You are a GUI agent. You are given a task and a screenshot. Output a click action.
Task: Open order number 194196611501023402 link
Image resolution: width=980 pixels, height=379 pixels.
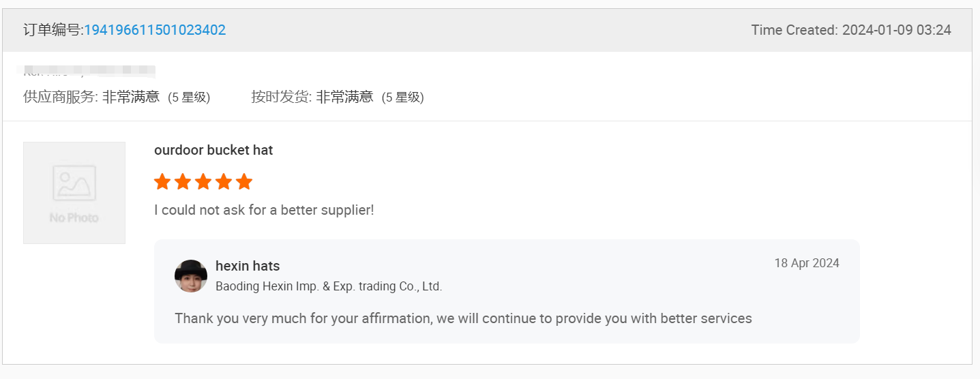155,30
